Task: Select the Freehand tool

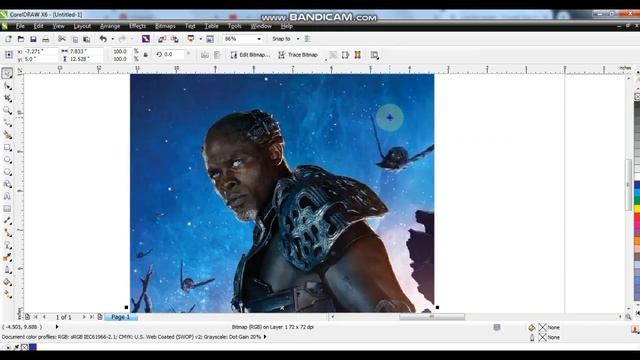Action: pos(7,123)
